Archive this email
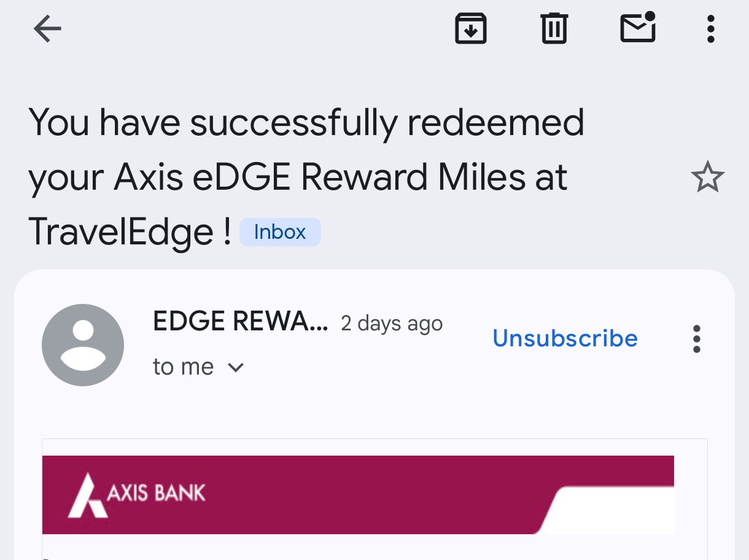The image size is (749, 560). [470, 29]
